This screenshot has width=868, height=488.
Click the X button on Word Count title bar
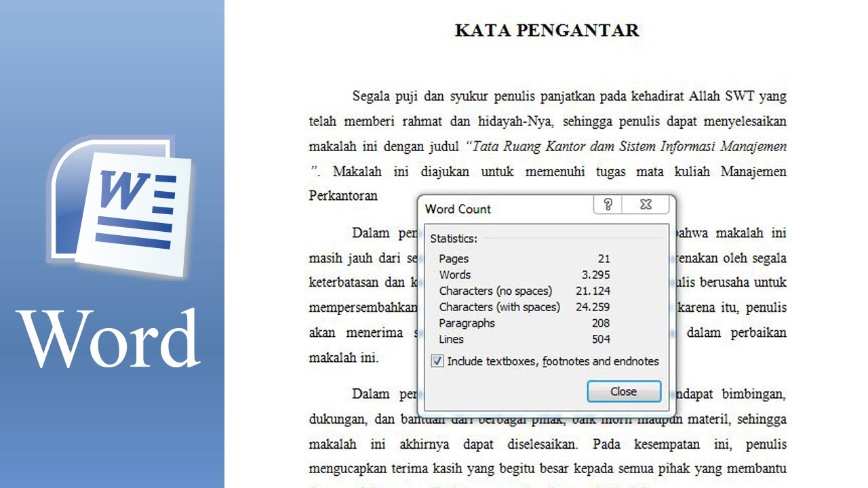(646, 204)
